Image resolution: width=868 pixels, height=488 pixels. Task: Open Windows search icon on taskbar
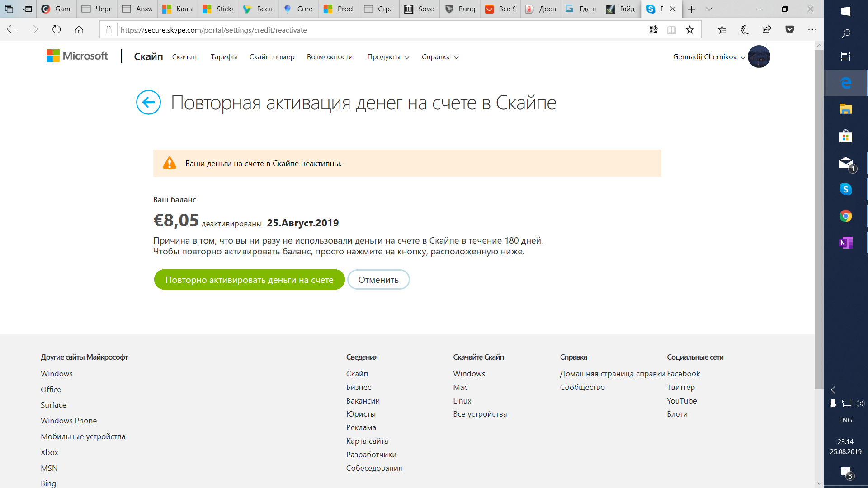(846, 34)
